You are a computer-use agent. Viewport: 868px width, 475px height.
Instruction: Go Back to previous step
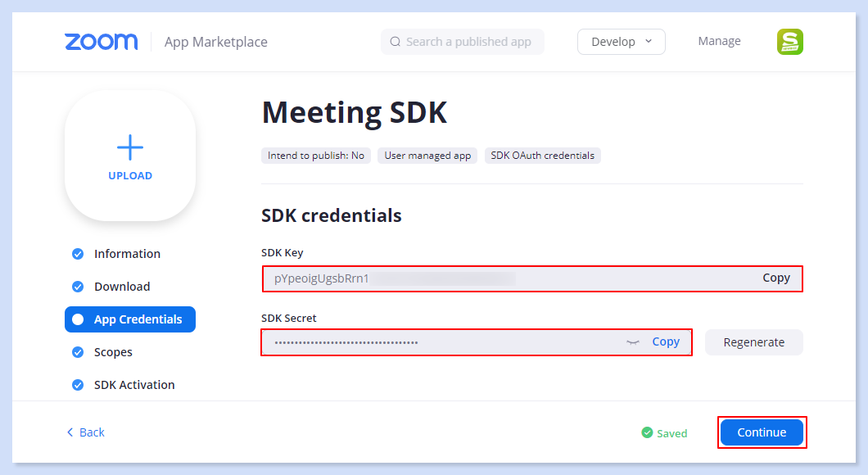coord(86,432)
